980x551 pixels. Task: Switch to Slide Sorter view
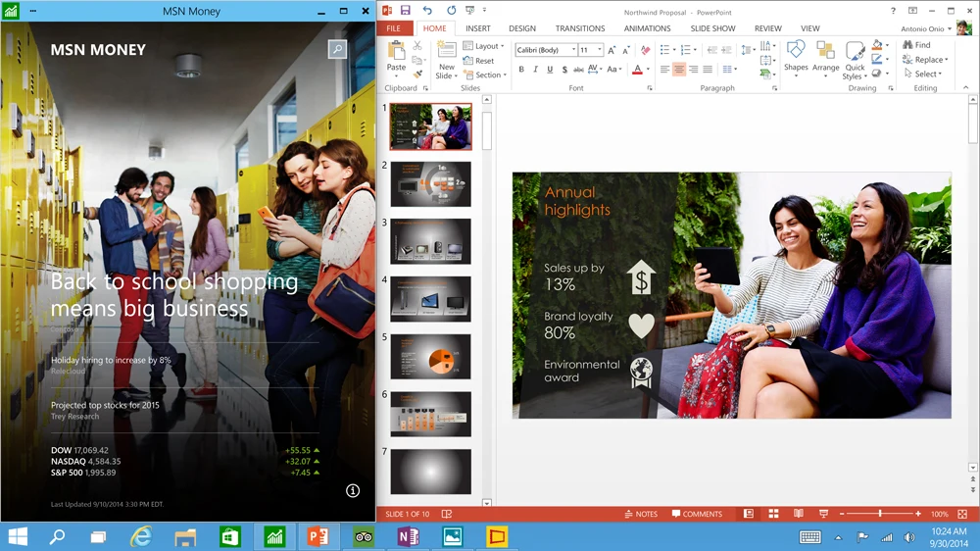(x=773, y=514)
